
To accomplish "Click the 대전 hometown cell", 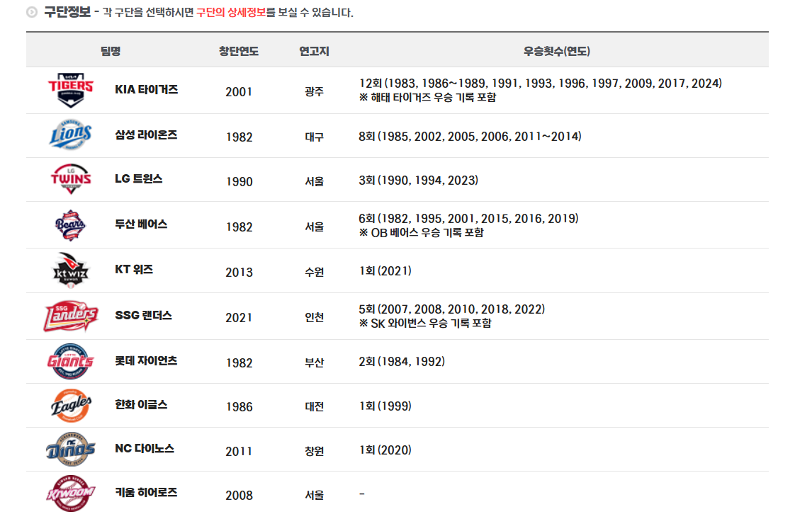I will (x=314, y=407).
